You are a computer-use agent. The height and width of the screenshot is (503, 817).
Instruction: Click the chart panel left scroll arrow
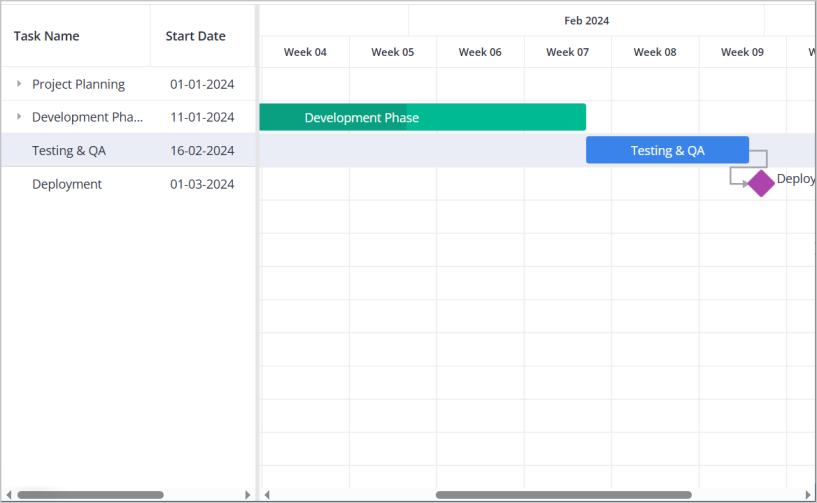coord(266,495)
